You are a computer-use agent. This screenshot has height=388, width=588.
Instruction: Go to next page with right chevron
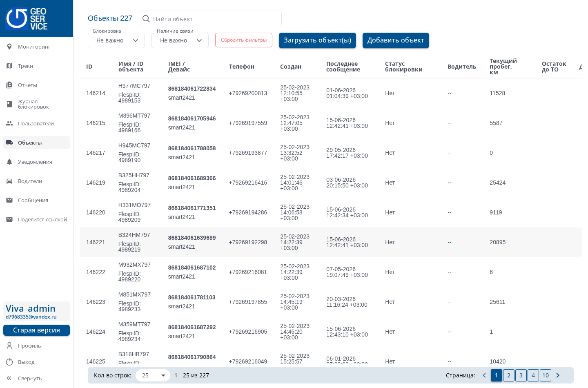coord(558,375)
